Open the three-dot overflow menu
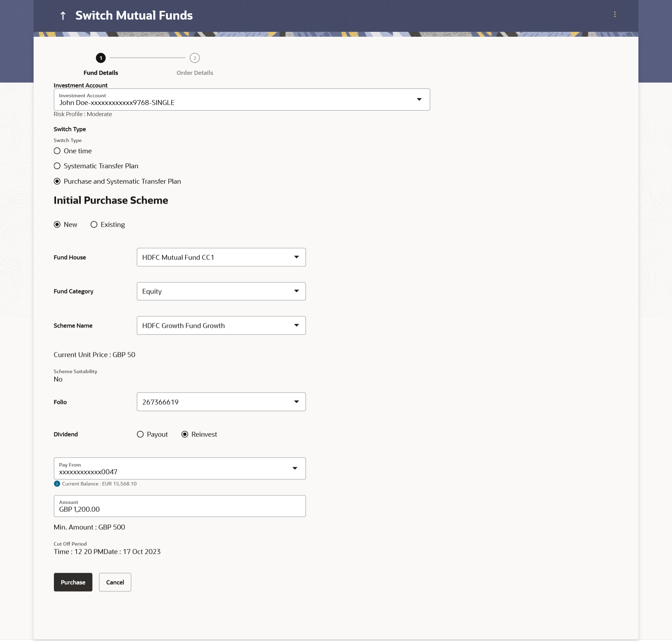The height and width of the screenshot is (641, 672). 615,14
